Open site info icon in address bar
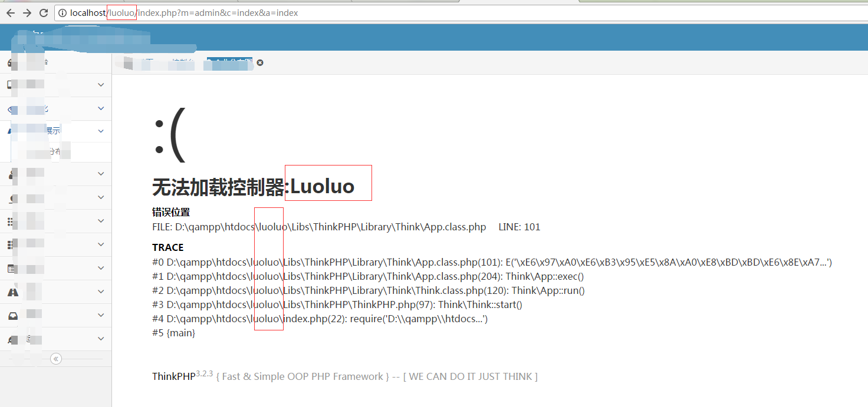The image size is (868, 407). [x=63, y=13]
